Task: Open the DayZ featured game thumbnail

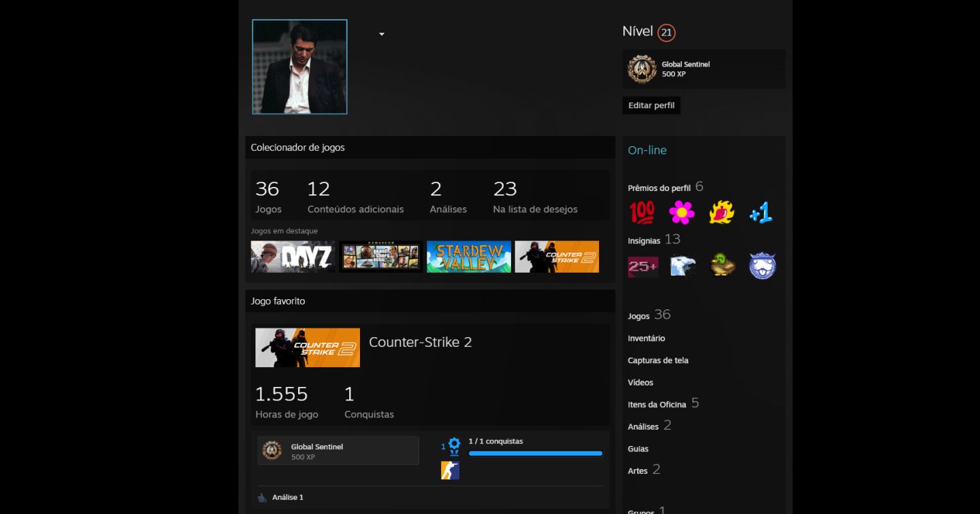Action: coord(293,257)
